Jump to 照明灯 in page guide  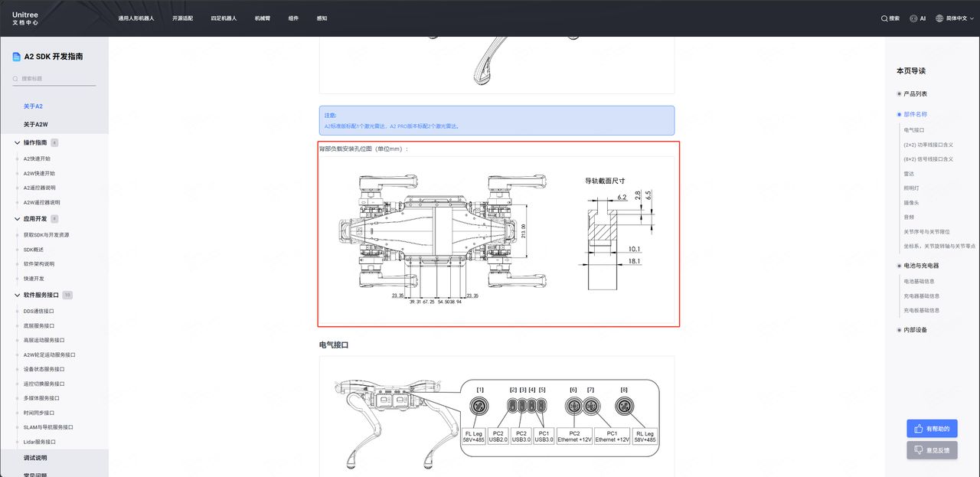click(911, 188)
